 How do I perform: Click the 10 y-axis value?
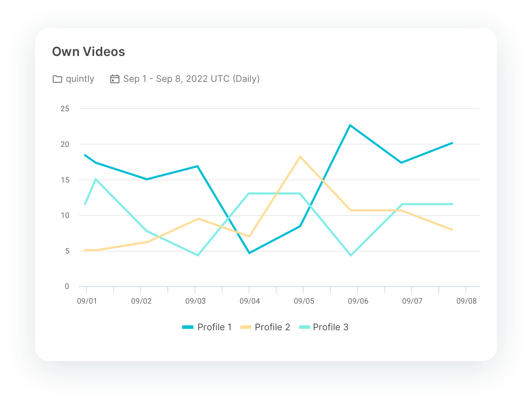click(65, 215)
